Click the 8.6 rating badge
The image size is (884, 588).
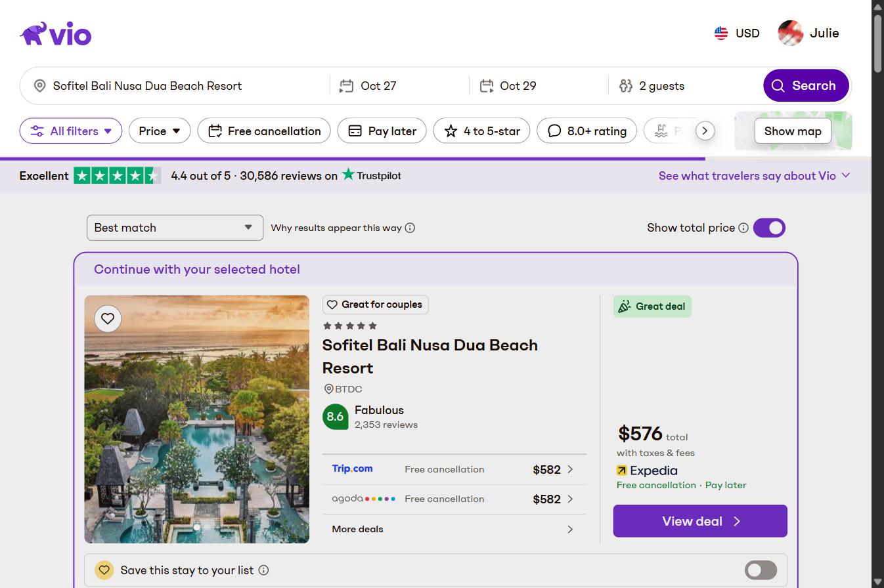335,417
